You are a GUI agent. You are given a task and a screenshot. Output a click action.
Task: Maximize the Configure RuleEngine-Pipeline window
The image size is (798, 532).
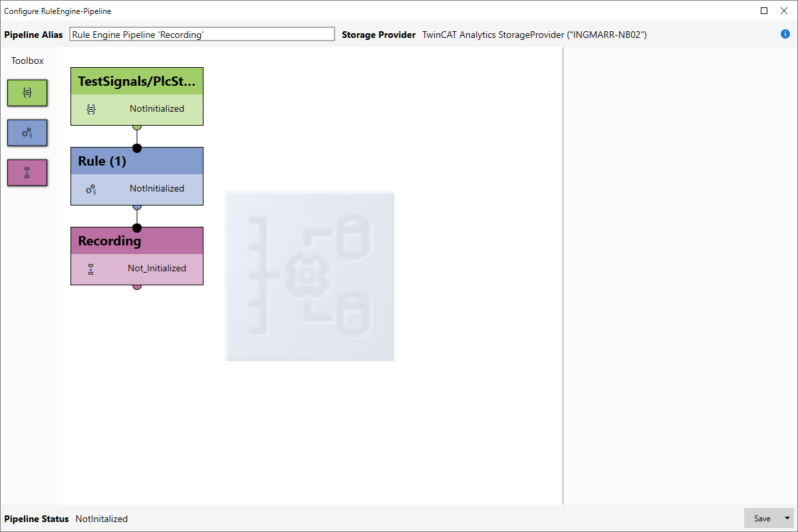[x=764, y=11]
